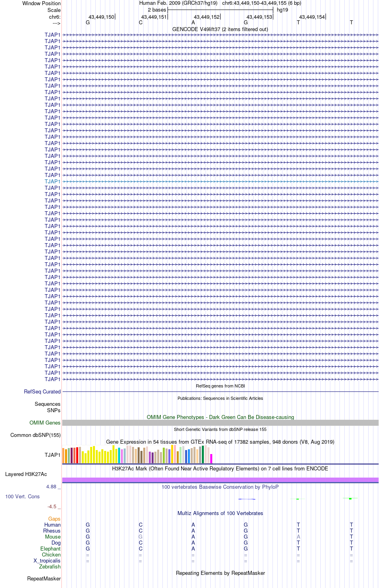Viewport: 379px width, 588px height.
Task: Click the ---> strand direction arrow label
Action: (56, 24)
